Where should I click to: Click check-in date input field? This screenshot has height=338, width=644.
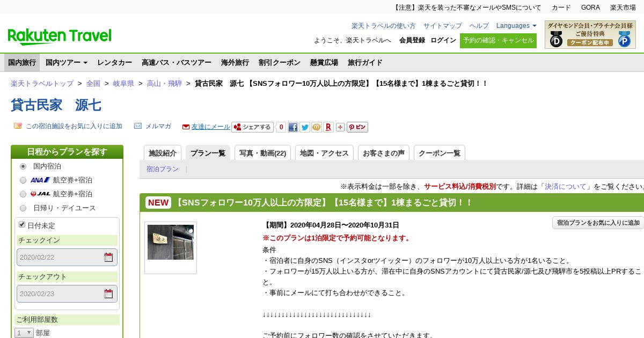pyautogui.click(x=67, y=257)
